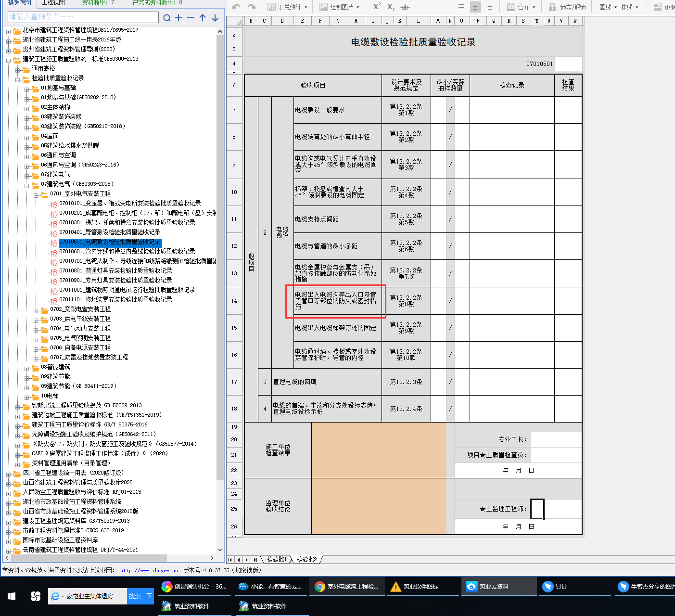Click the Sogou icon next to Start
This screenshot has height=616, width=675.
(35, 596)
